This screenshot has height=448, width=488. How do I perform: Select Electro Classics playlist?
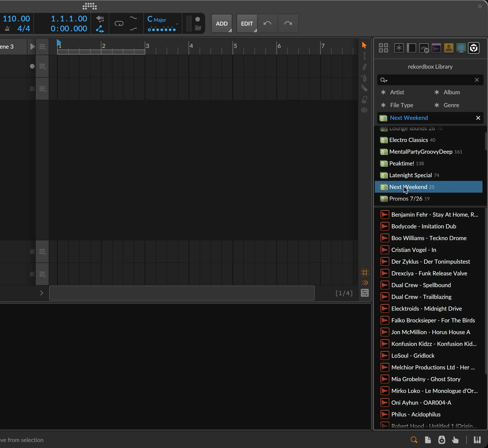pyautogui.click(x=428, y=140)
